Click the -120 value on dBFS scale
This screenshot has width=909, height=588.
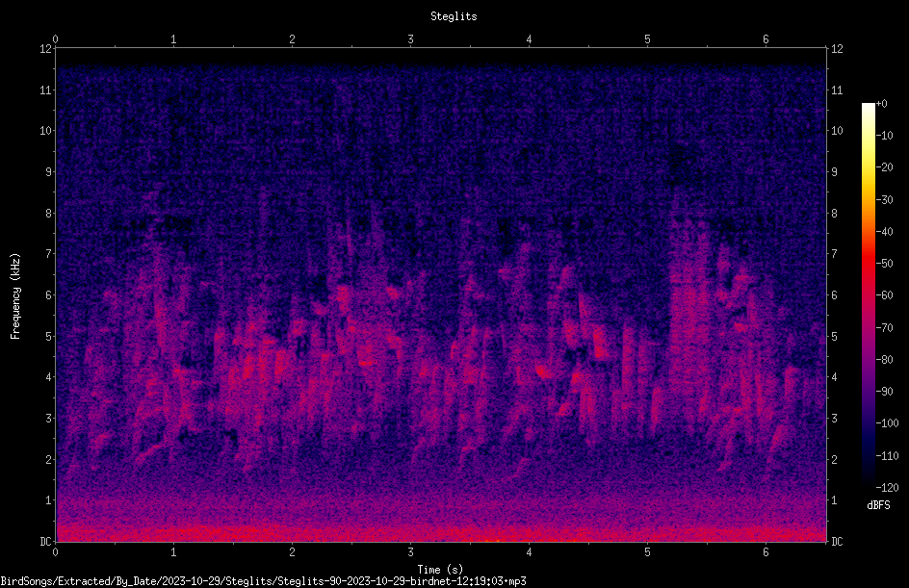(887, 488)
